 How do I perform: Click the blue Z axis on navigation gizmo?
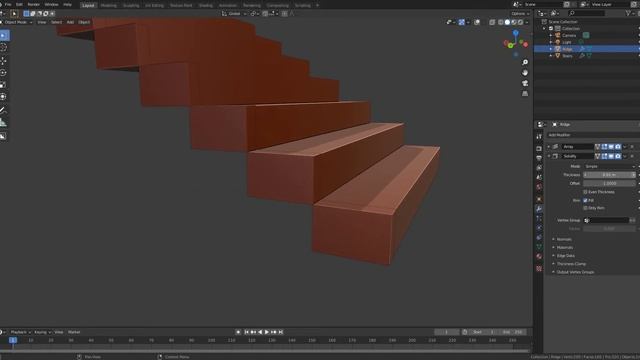516,33
